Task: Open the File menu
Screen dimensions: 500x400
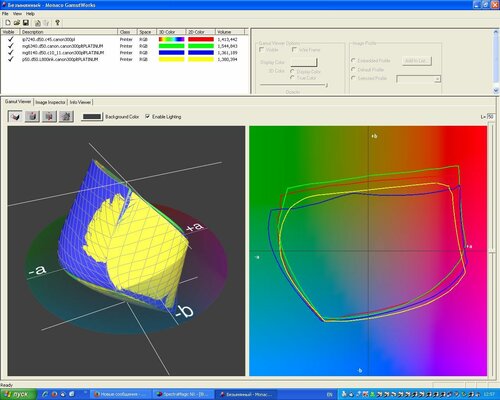Action: click(x=5, y=14)
